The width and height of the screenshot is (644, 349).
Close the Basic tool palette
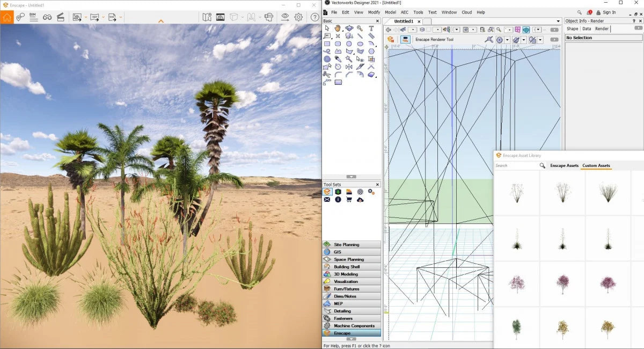pos(377,21)
